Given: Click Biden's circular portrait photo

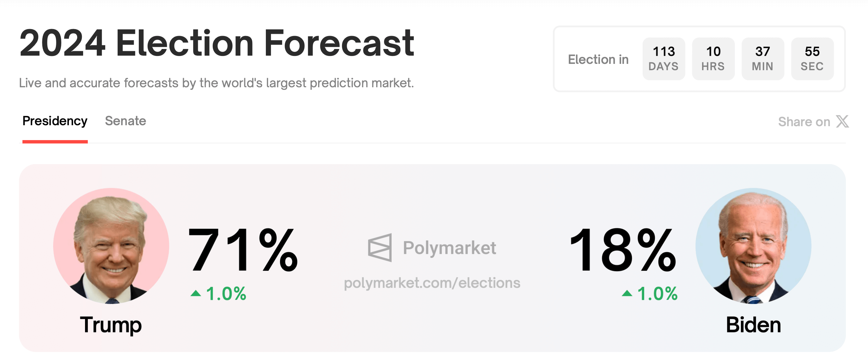Looking at the screenshot, I should tap(754, 246).
